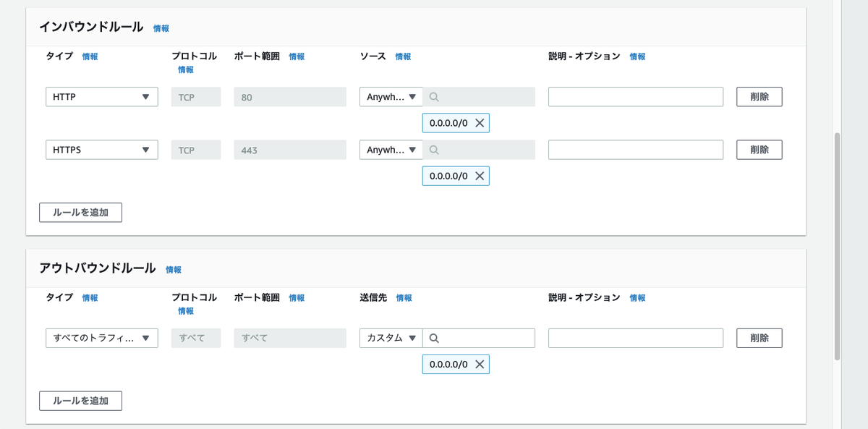Open 情報 link beside ソース column

403,56
